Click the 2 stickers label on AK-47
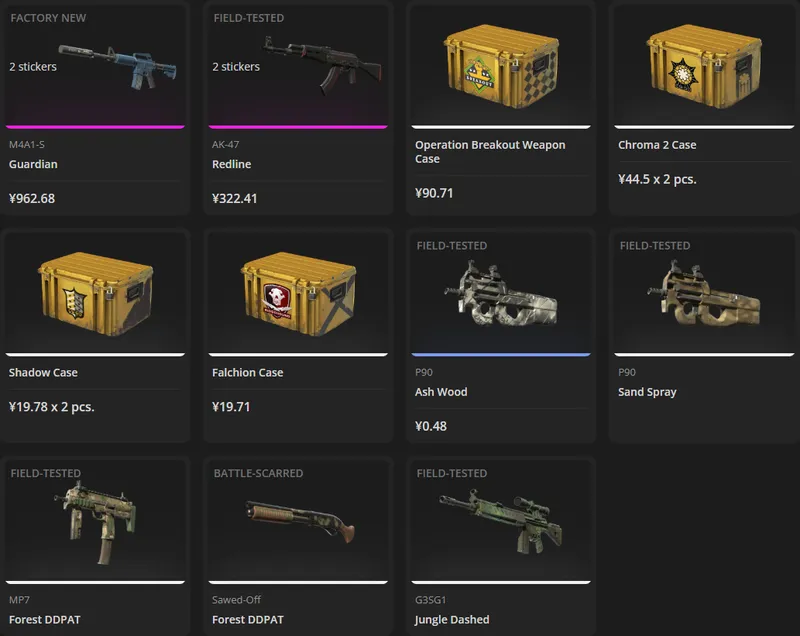 click(x=236, y=67)
